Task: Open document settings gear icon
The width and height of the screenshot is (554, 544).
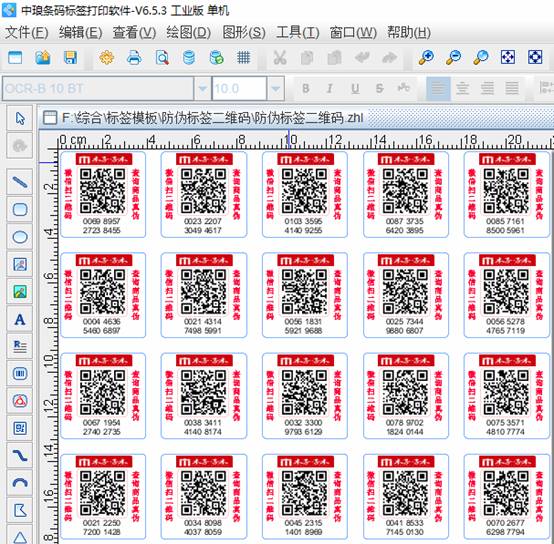Action: (x=107, y=57)
